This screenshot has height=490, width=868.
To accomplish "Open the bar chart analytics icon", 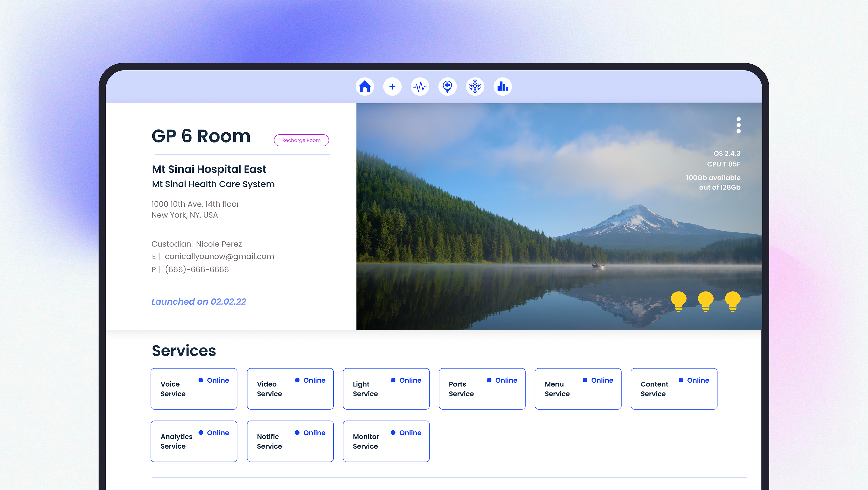I will tap(503, 87).
